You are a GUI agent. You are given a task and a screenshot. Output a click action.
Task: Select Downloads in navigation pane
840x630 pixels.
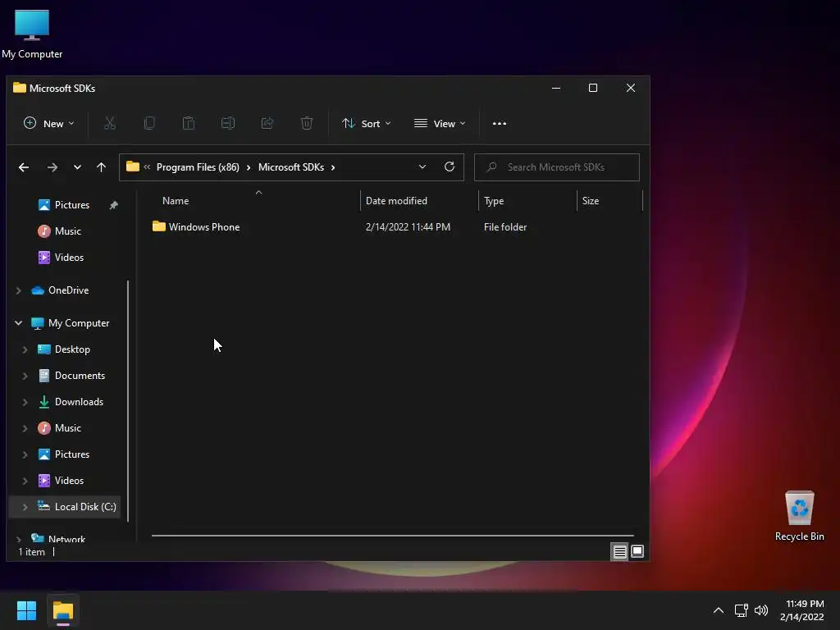79,402
